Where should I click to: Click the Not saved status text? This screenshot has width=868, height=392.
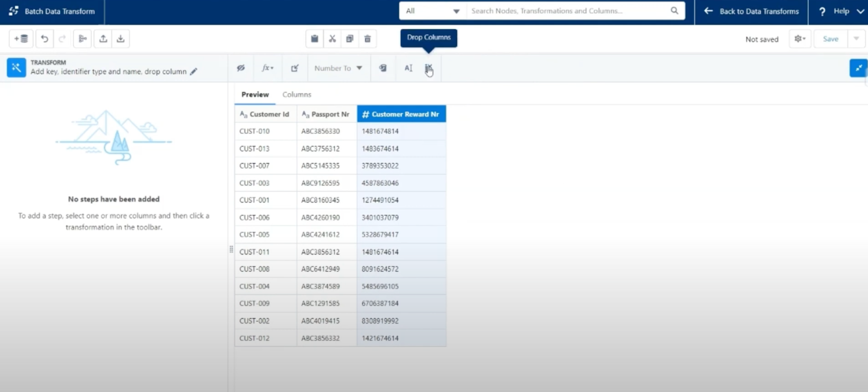coord(762,39)
